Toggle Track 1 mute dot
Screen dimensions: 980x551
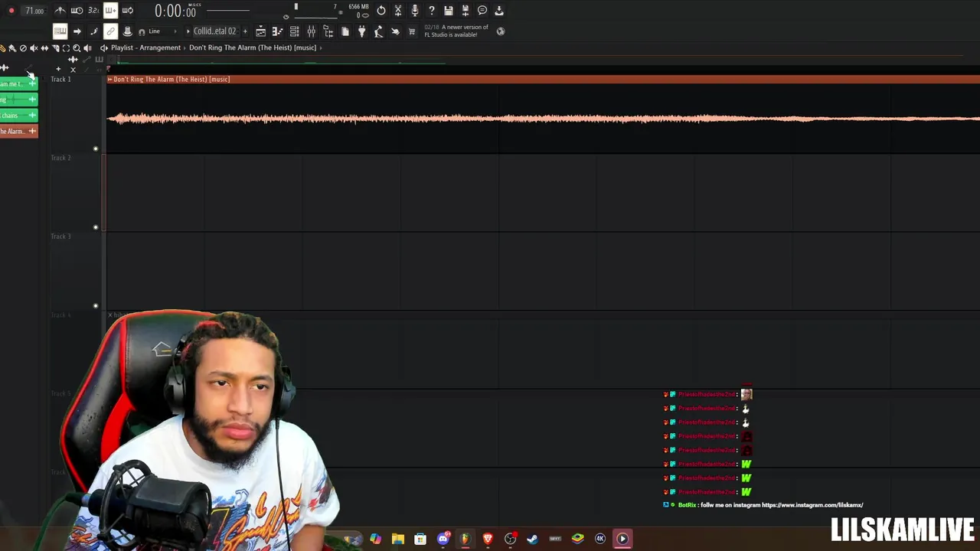click(96, 148)
